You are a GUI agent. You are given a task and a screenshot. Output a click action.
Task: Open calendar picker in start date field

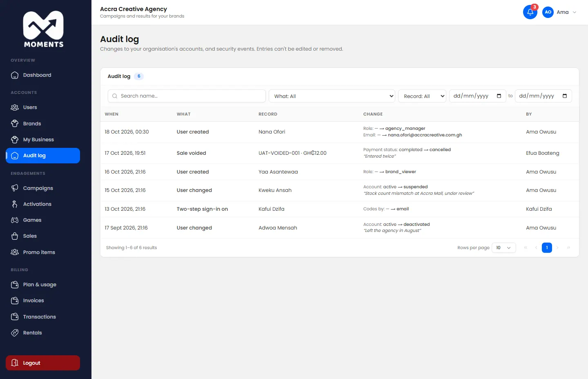pyautogui.click(x=499, y=96)
